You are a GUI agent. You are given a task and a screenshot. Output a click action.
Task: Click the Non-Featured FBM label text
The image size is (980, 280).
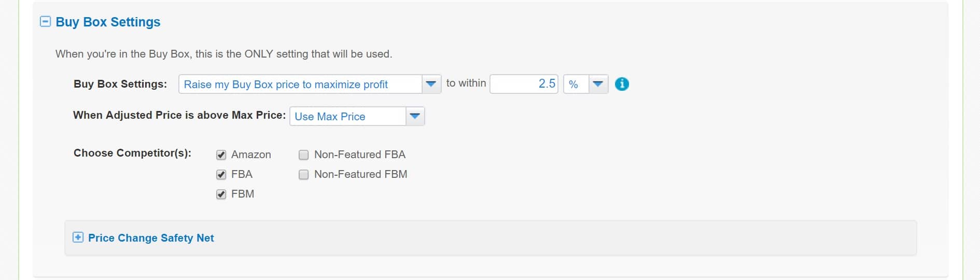pos(361,174)
